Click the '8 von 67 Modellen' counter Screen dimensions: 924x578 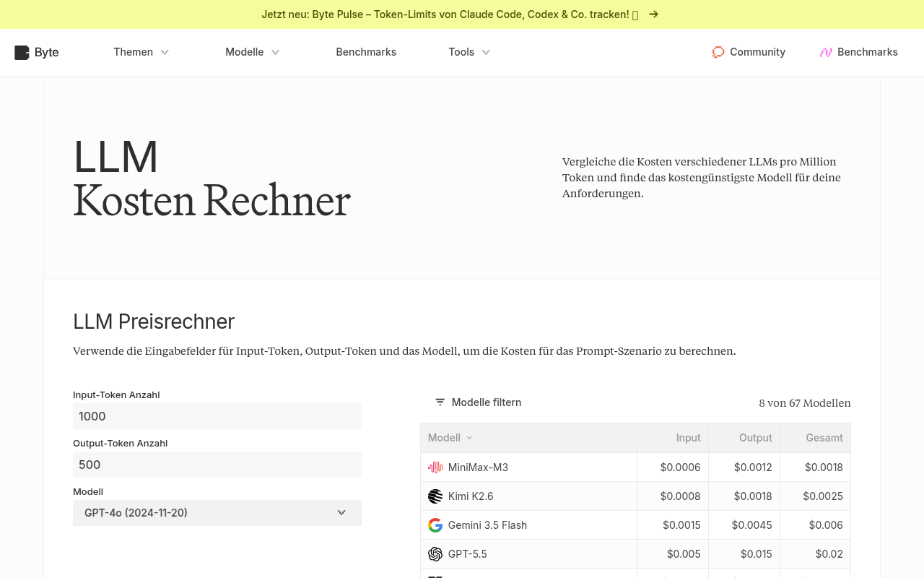[805, 403]
